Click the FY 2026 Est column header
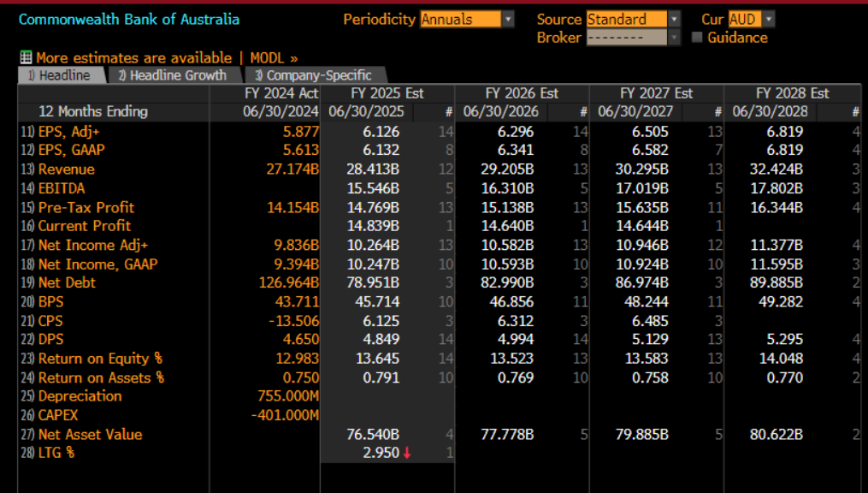This screenshot has width=868, height=493. click(522, 93)
